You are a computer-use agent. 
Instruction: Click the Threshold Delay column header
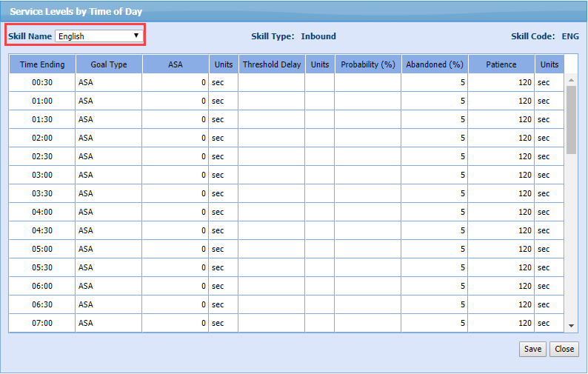pos(271,64)
